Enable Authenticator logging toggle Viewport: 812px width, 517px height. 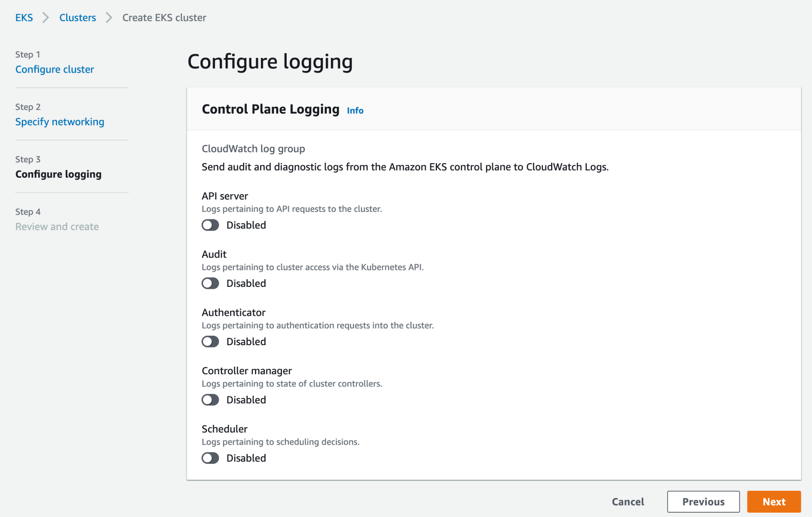point(210,342)
